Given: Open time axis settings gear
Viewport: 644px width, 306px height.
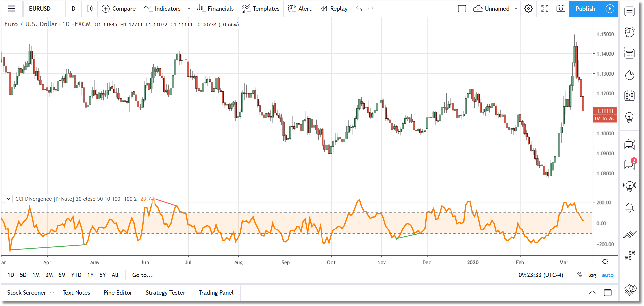Looking at the screenshot, I should [605, 262].
